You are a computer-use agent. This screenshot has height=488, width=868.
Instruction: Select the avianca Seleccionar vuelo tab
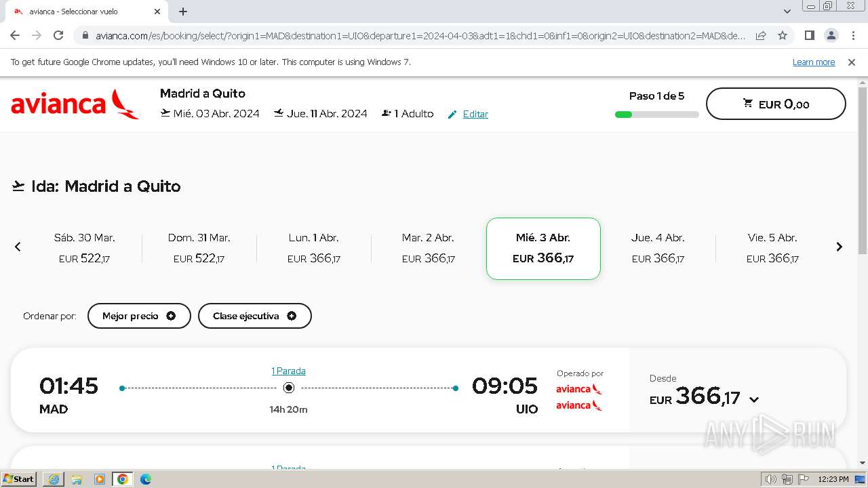[x=87, y=12]
